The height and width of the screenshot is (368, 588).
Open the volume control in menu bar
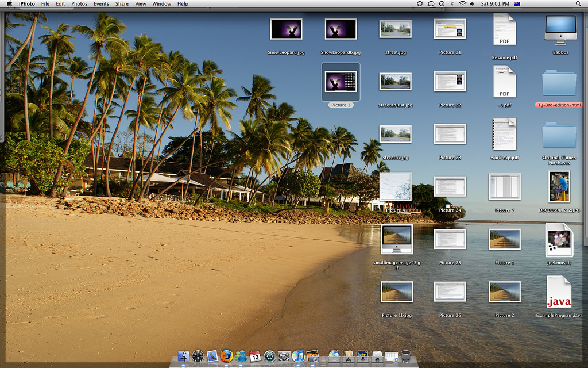tap(472, 3)
